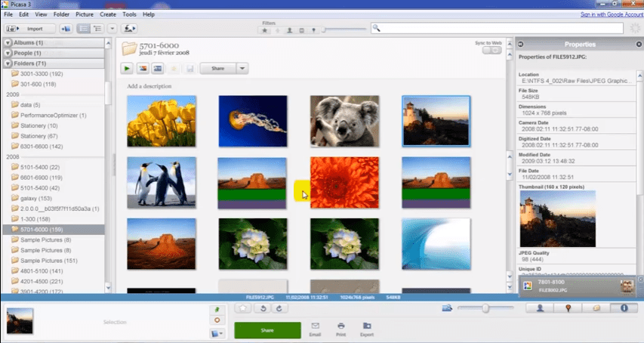Screen dimensions: 644x343
Task: Select the galaxy (153) folder
Action: click(36, 199)
